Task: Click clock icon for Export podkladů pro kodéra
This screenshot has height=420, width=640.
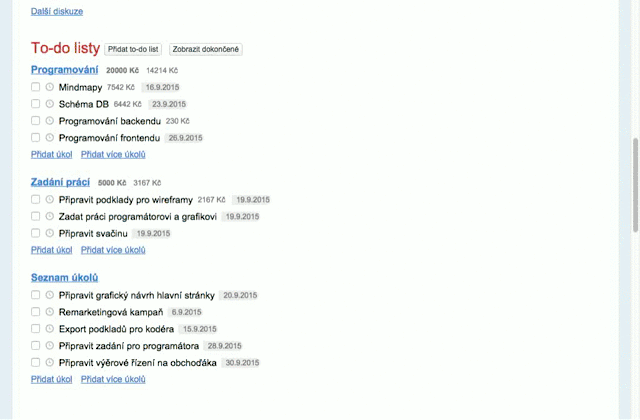Action: (x=49, y=329)
